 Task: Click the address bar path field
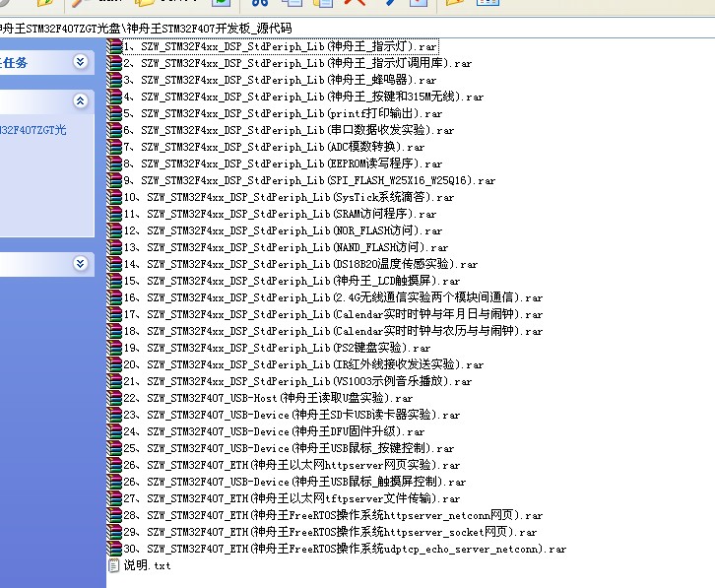357,29
